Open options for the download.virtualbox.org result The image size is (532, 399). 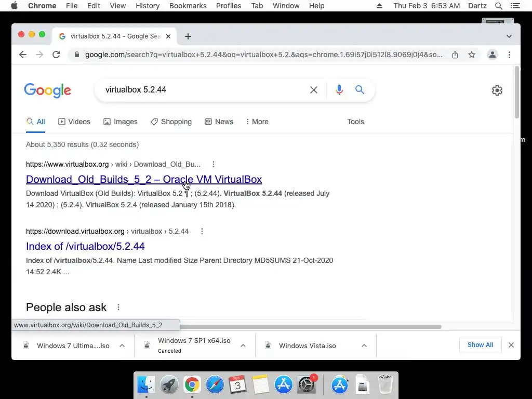pos(202,231)
